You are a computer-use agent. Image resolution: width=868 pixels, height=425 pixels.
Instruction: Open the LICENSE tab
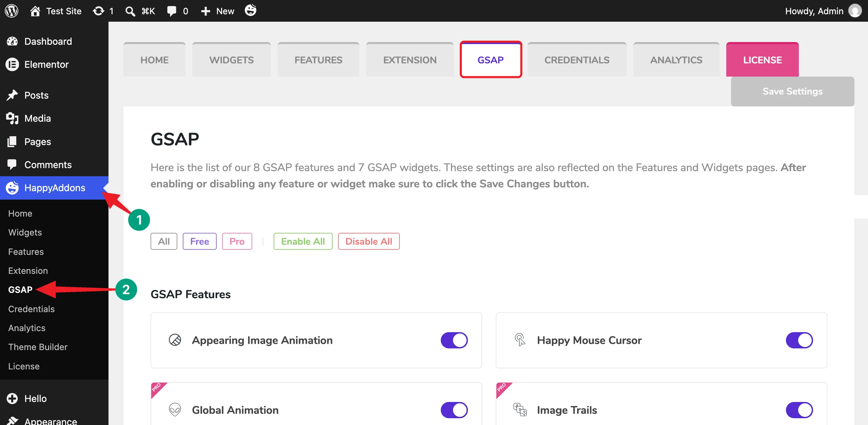tap(763, 60)
